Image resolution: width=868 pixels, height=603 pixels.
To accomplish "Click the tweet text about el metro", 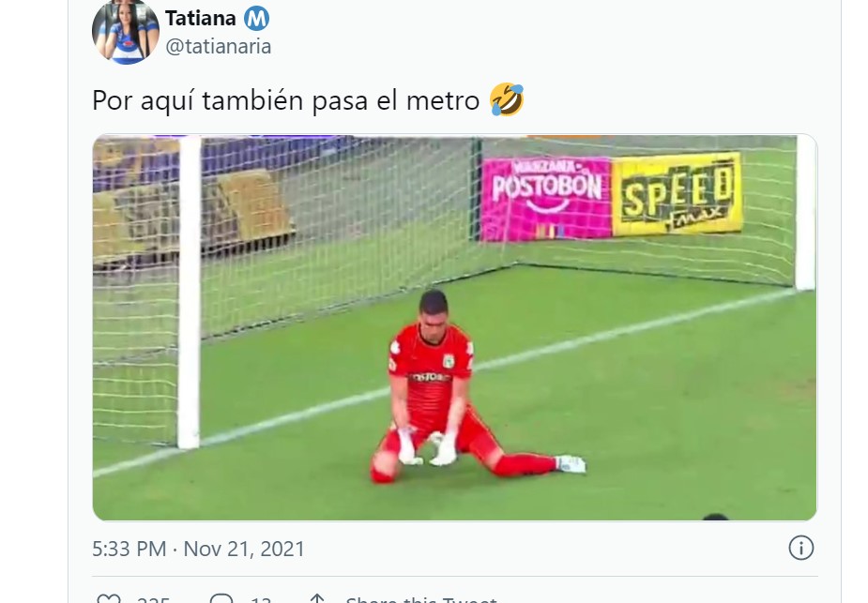I will 285,100.
